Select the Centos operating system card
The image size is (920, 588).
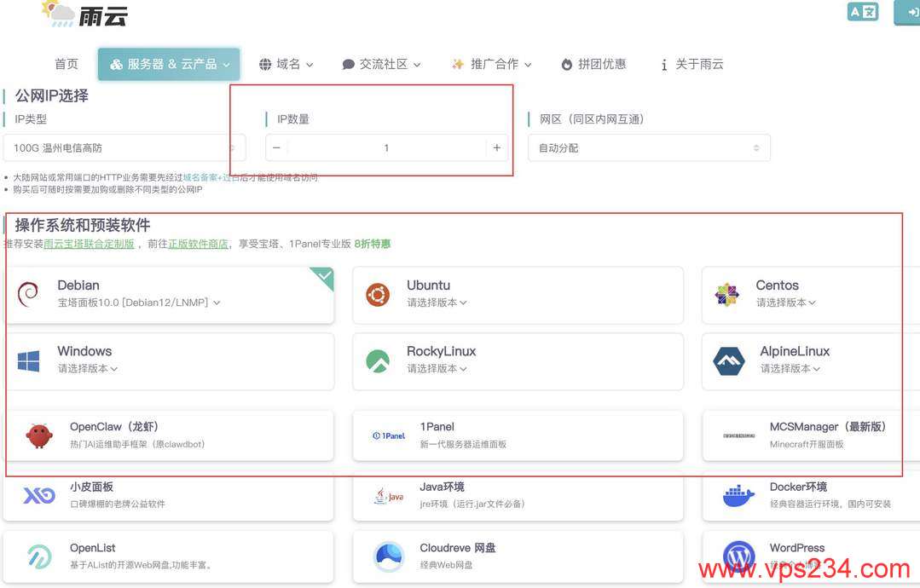tap(811, 295)
